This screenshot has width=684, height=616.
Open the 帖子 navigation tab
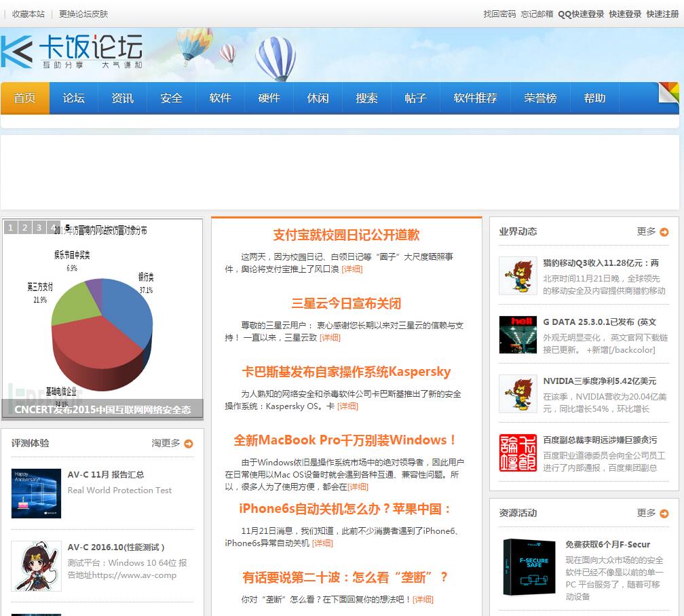pos(416,98)
